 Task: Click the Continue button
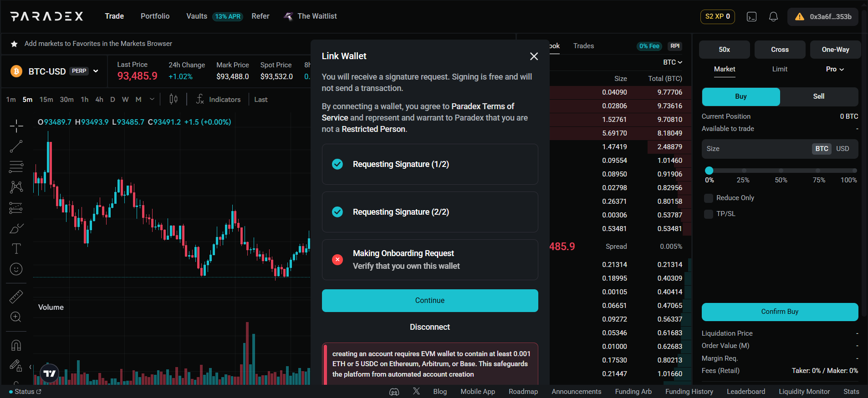pyautogui.click(x=430, y=301)
